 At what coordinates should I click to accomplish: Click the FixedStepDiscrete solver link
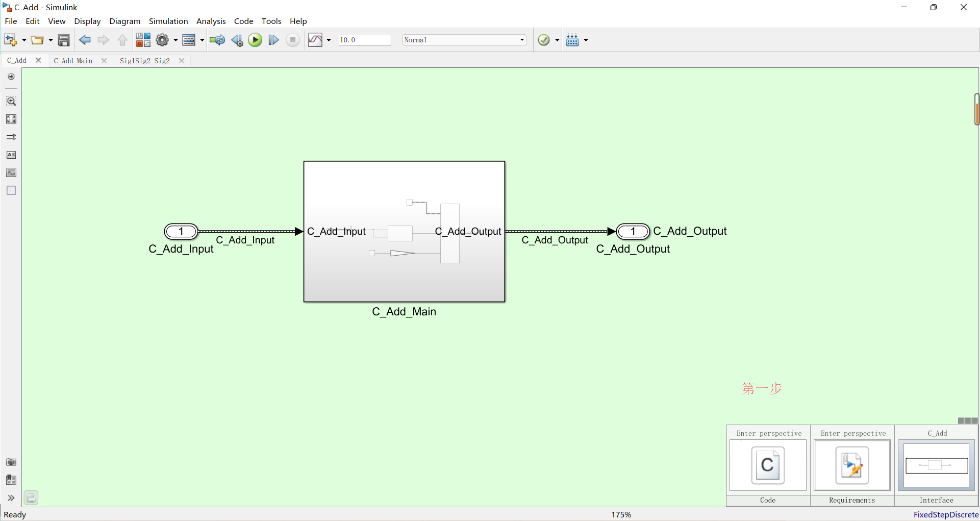point(946,514)
